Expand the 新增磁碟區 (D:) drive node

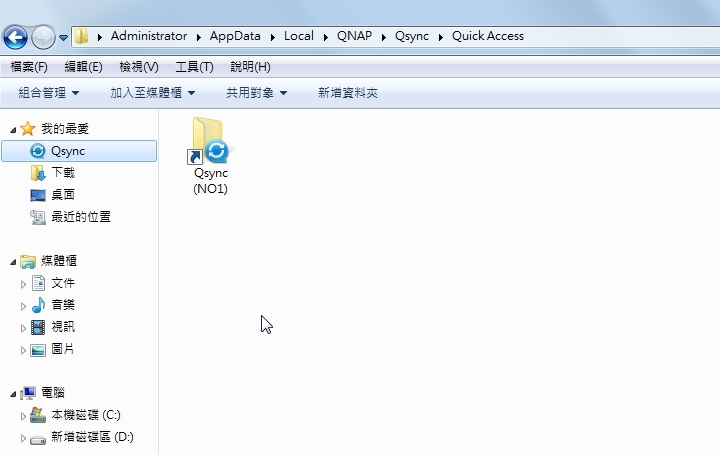tap(23, 438)
